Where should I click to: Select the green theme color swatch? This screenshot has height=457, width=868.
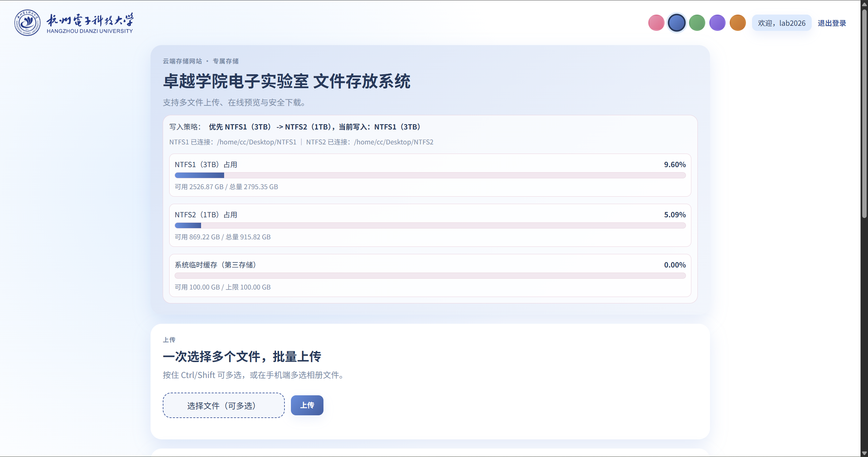click(x=697, y=23)
